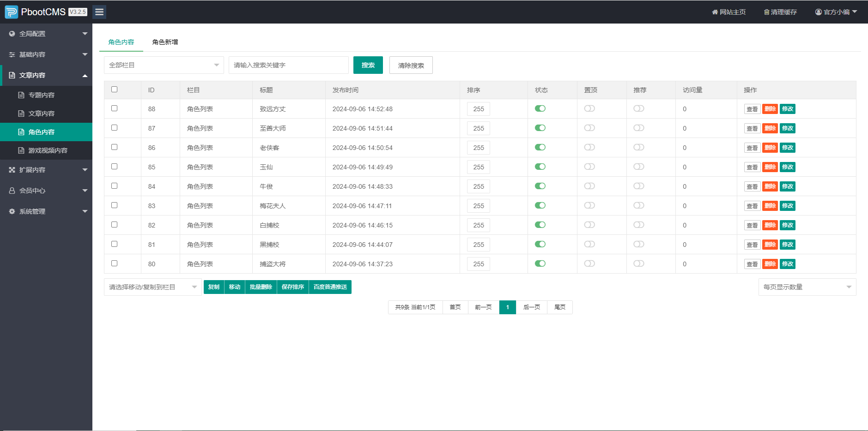This screenshot has height=431, width=868.
Task: Go to pagination page 1
Action: (x=508, y=307)
